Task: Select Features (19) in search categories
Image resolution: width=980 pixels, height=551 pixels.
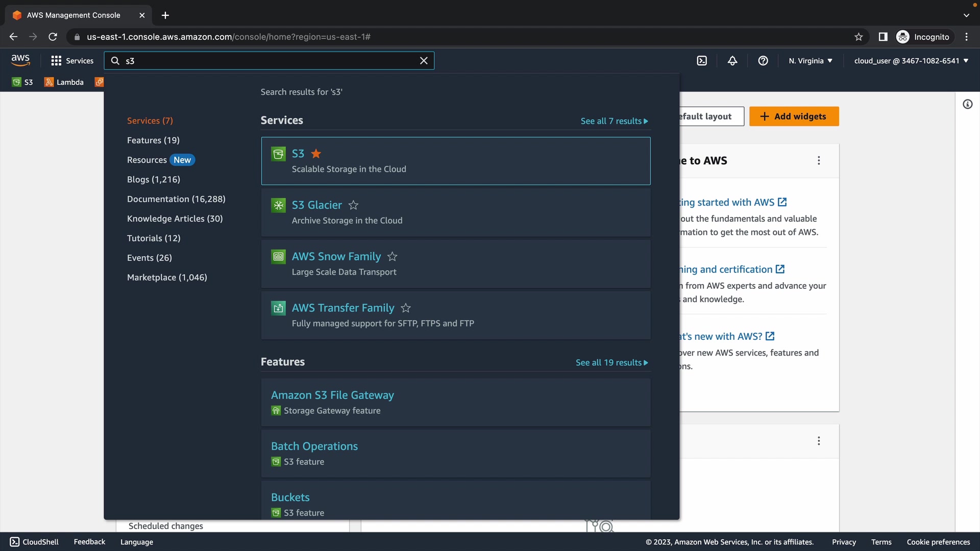Action: 153,140
